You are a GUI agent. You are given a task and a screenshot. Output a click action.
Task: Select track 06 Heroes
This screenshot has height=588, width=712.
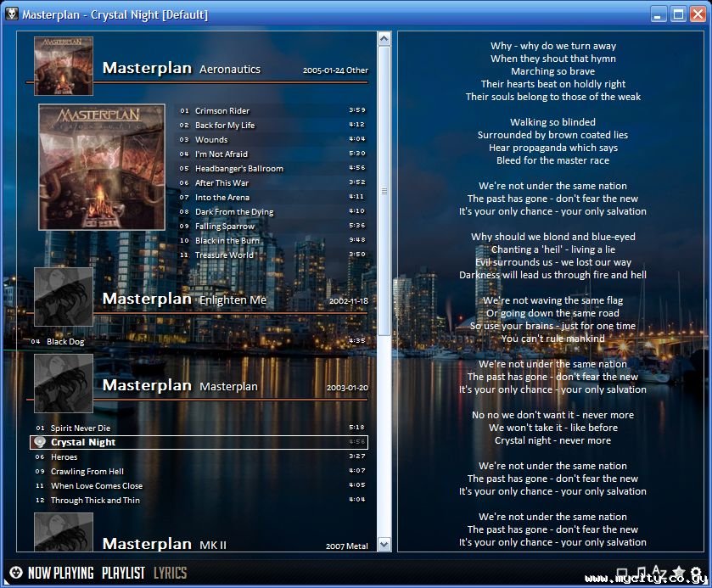click(199, 456)
